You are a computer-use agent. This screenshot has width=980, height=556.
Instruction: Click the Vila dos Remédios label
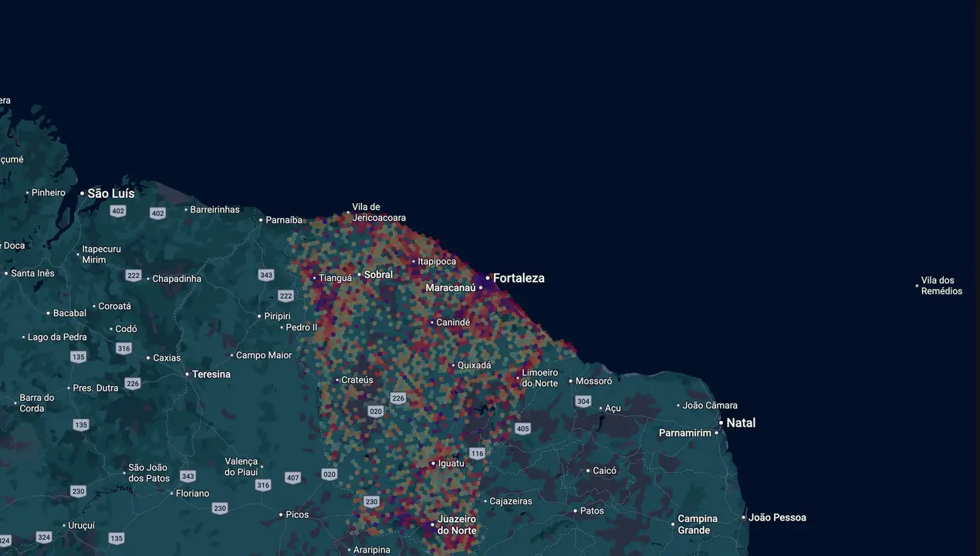(x=941, y=286)
